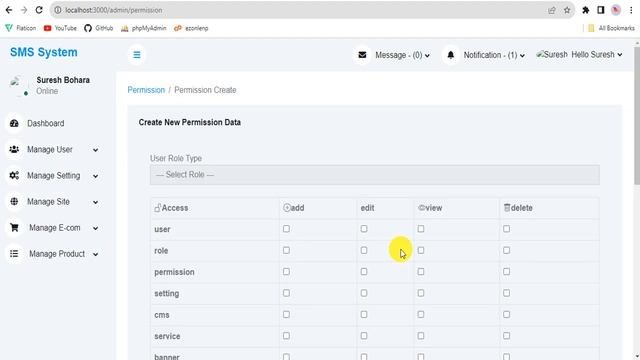
Task: Click the browser address bar URL
Action: [x=114, y=10]
